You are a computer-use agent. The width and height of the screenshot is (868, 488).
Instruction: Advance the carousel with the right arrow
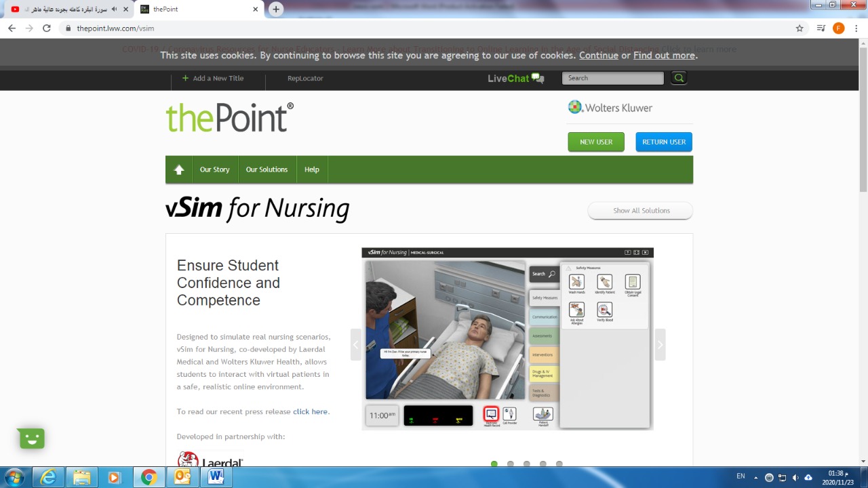coord(659,345)
